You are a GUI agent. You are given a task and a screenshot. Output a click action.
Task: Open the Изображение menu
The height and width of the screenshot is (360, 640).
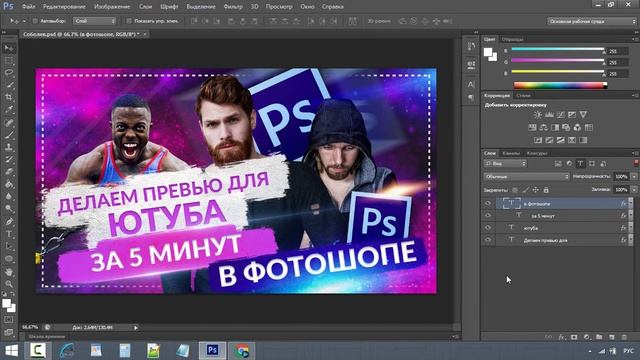pos(112,7)
